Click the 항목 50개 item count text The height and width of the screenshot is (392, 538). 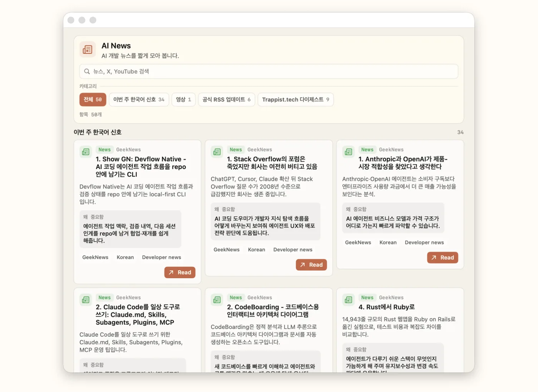(x=91, y=115)
